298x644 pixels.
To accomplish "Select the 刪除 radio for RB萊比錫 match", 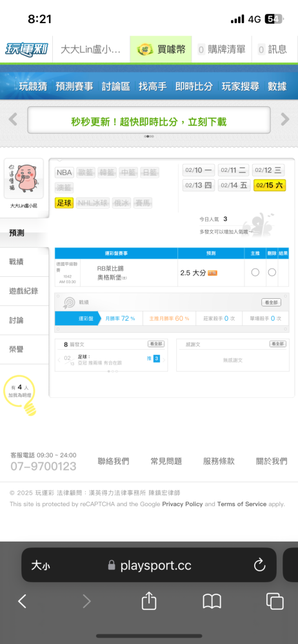I will click(272, 272).
